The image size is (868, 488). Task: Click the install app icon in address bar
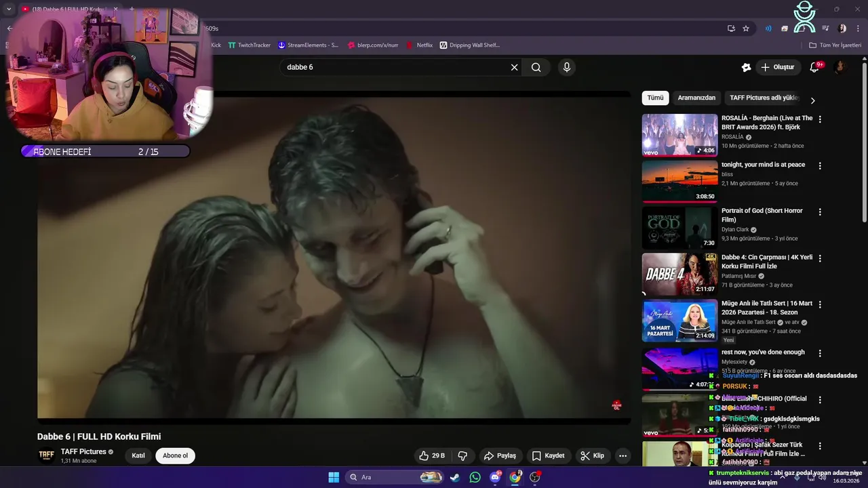(x=731, y=28)
